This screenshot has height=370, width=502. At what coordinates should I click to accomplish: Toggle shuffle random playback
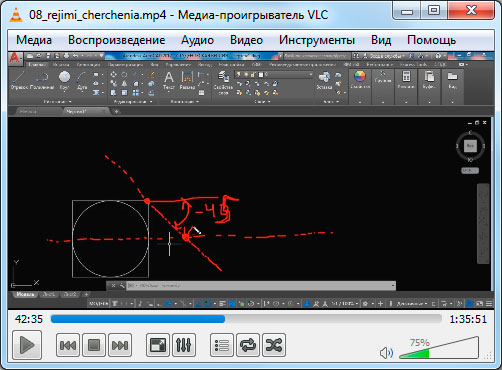pyautogui.click(x=274, y=345)
